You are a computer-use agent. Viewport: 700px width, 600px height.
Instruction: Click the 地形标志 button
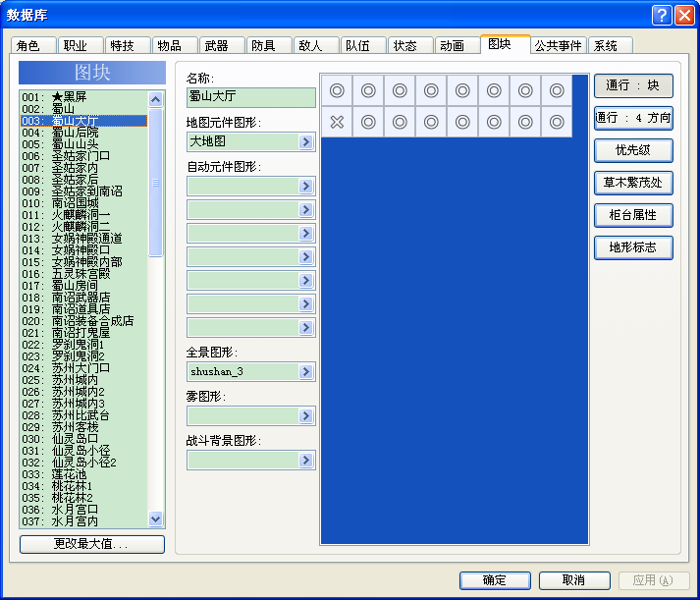pos(633,247)
